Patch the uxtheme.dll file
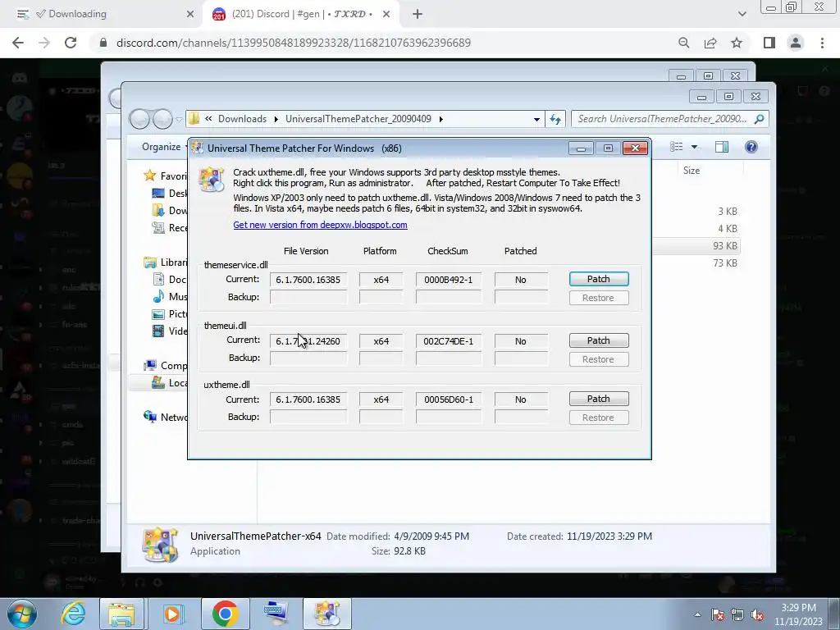 pyautogui.click(x=598, y=399)
